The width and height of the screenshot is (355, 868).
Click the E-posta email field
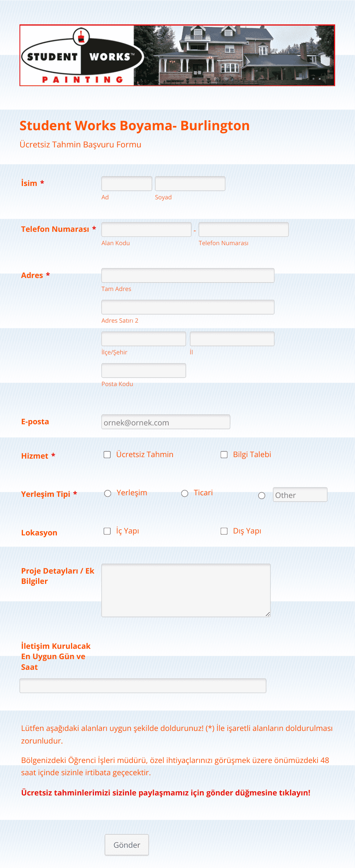166,422
